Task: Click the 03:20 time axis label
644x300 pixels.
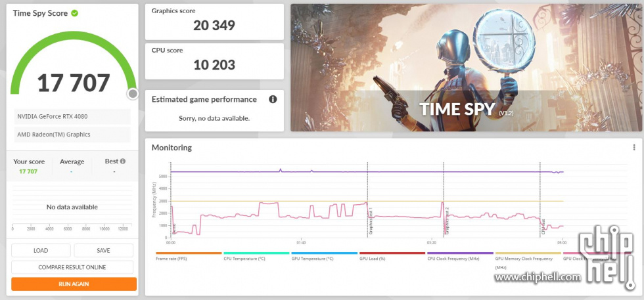Action: (x=431, y=242)
